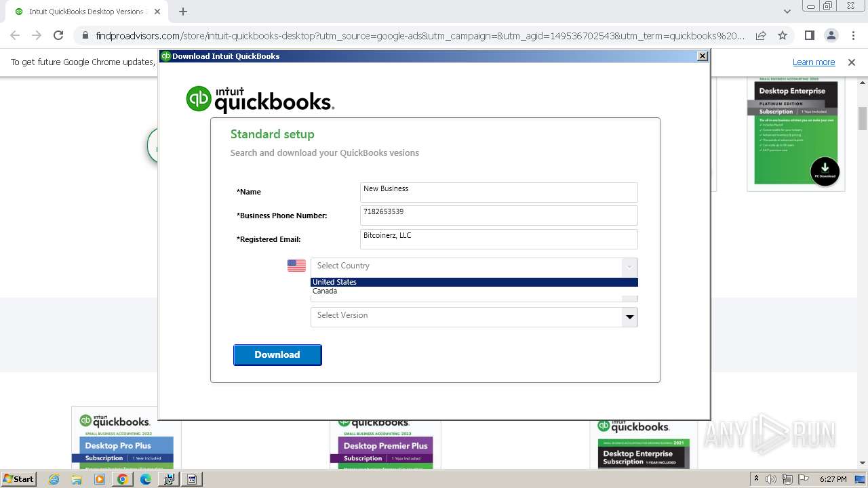Open the Desktop Enterprise 2021 product image
This screenshot has height=488, width=868.
tap(643, 444)
